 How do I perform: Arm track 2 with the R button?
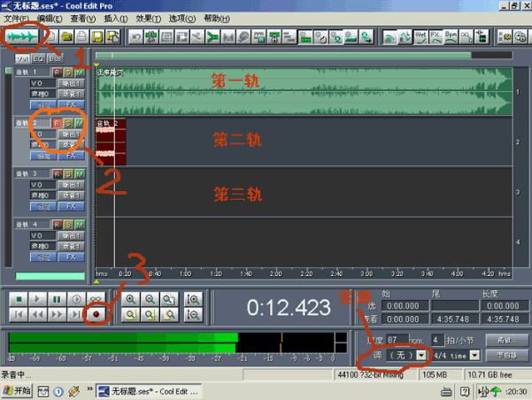(58, 123)
